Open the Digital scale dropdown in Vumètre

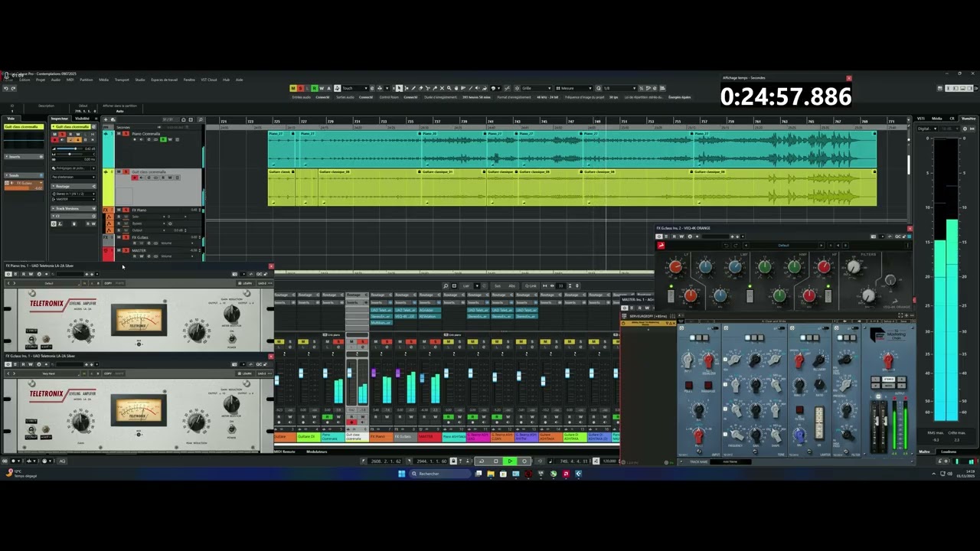coord(927,129)
